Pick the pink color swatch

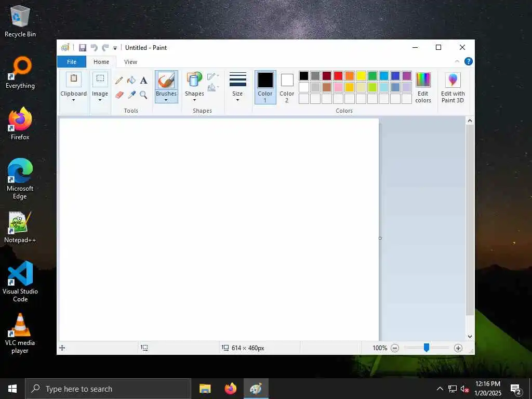coord(338,87)
